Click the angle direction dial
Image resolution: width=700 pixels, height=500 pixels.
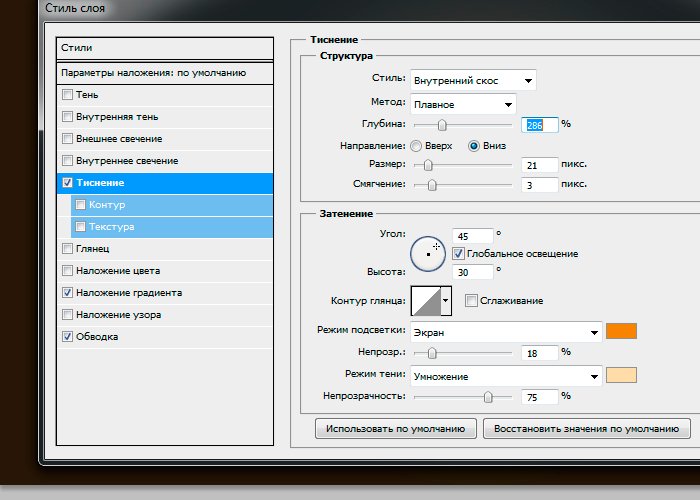coord(428,254)
